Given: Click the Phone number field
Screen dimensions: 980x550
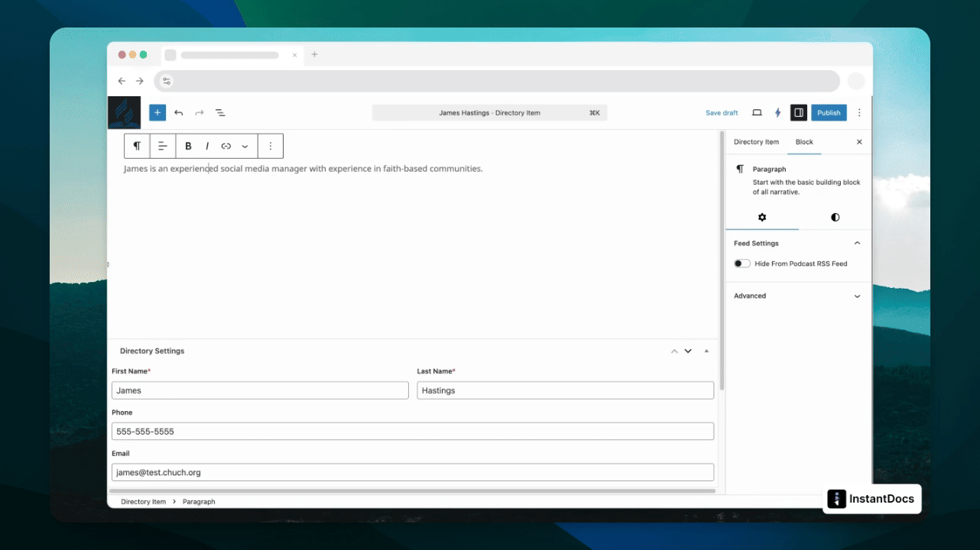Looking at the screenshot, I should 413,432.
